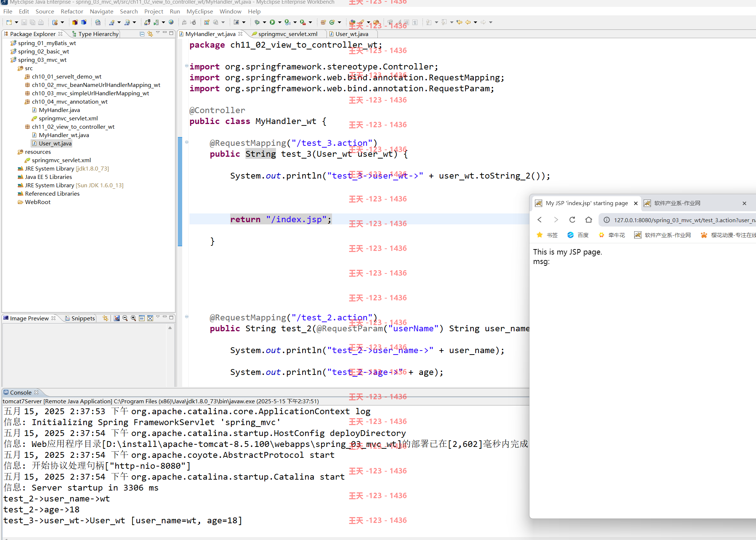756x540 pixels.
Task: Click browser Back arrow
Action: tap(540, 220)
